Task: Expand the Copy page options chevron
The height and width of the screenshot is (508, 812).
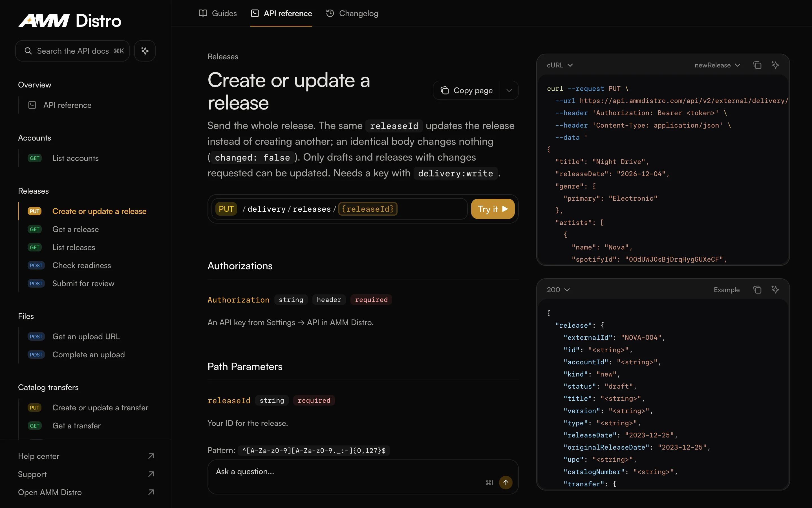Action: 509,90
